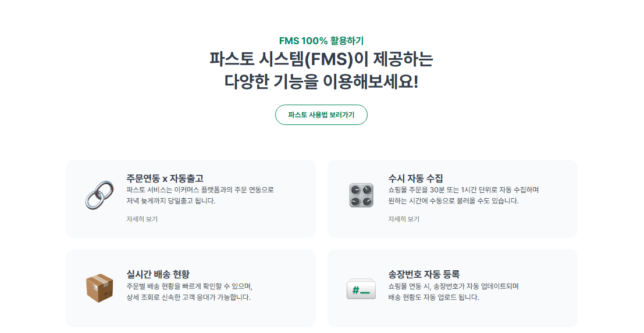
Task: Select the 송장번호 자동 등록 heading
Action: tap(424, 274)
